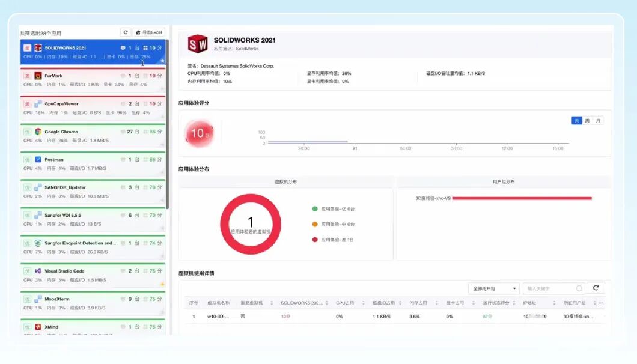Click the 优 rating badge on Google Chrome card
Screen dimensions: 637x364
coord(27,132)
